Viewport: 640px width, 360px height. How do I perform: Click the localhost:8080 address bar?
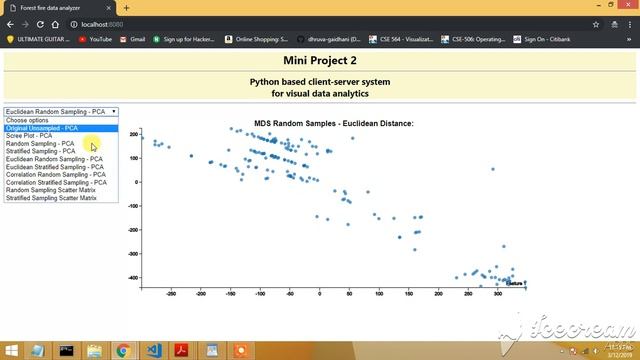point(327,24)
